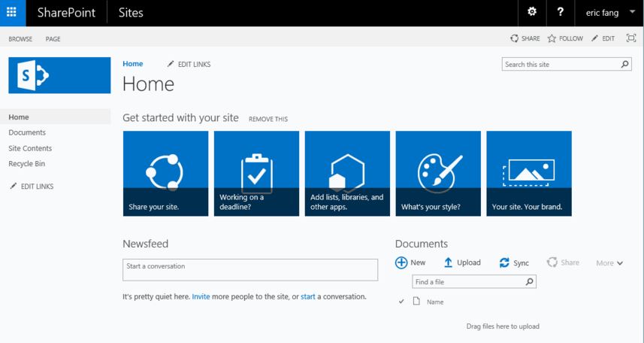The width and height of the screenshot is (644, 343).
Task: Click the site search magnifier icon
Action: point(624,64)
